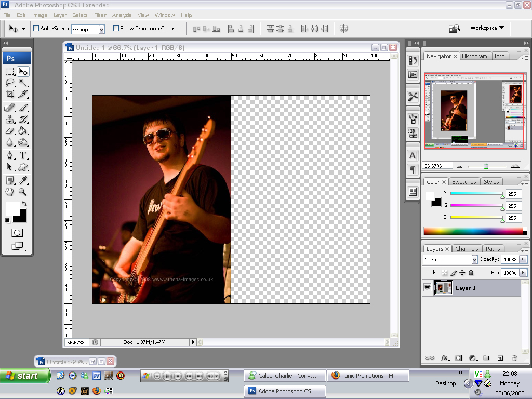Viewport: 532px width, 399px height.
Task: Open the Filter menu
Action: (x=100, y=15)
